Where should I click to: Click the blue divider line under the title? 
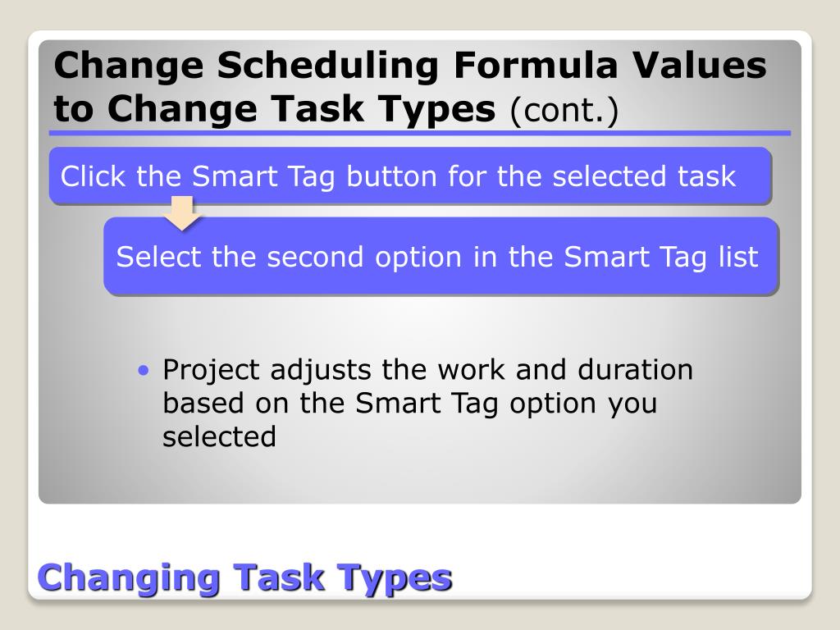pos(419,133)
